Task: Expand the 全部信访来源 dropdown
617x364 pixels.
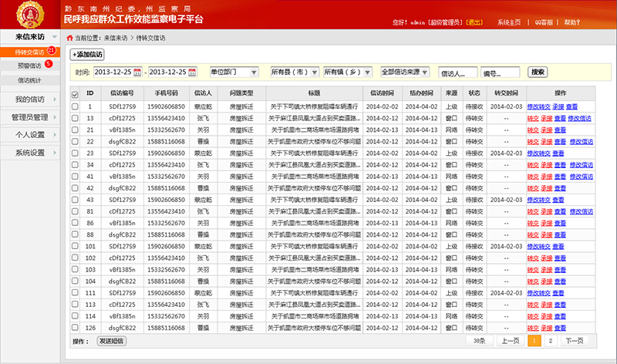Action: [x=405, y=72]
